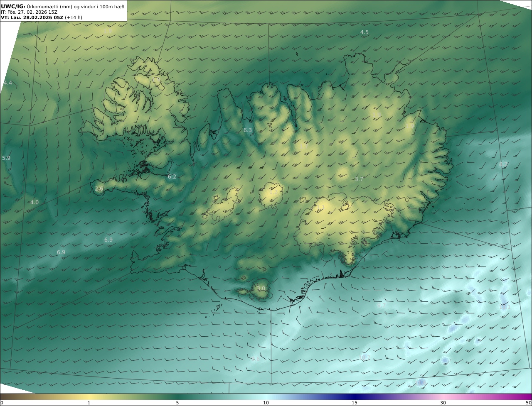Pick the pale yellow section of the colour bar
Viewport: 532px width, 406px height.
pyautogui.click(x=89, y=396)
